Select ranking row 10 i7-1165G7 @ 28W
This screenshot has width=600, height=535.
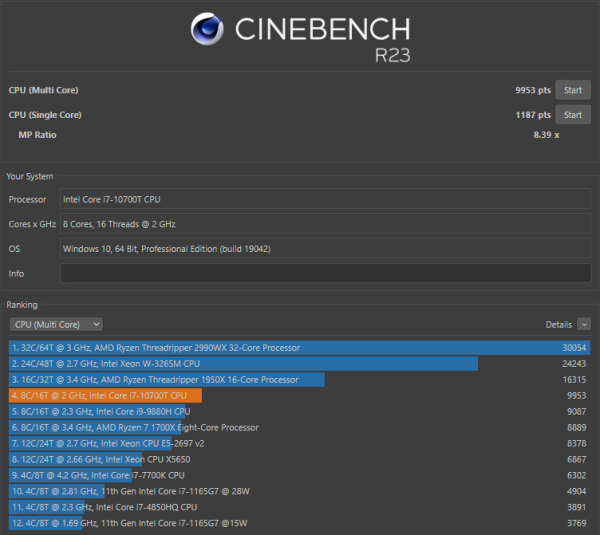tap(300, 491)
